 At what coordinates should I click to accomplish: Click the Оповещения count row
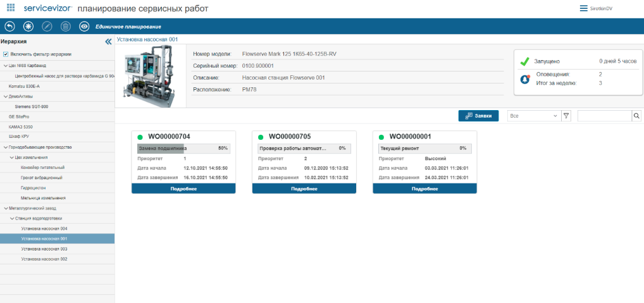[x=569, y=75]
